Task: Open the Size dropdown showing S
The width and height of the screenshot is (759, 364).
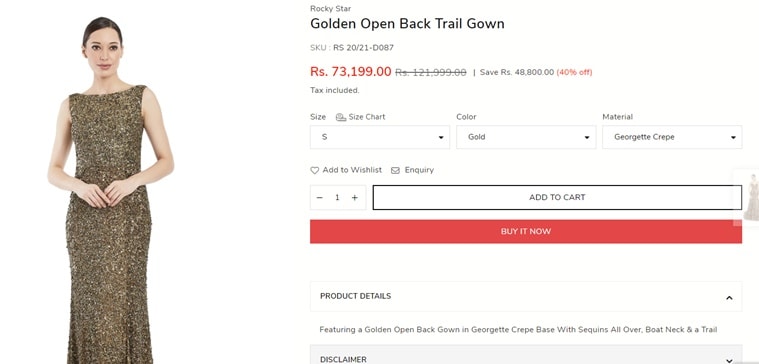Action: (380, 137)
